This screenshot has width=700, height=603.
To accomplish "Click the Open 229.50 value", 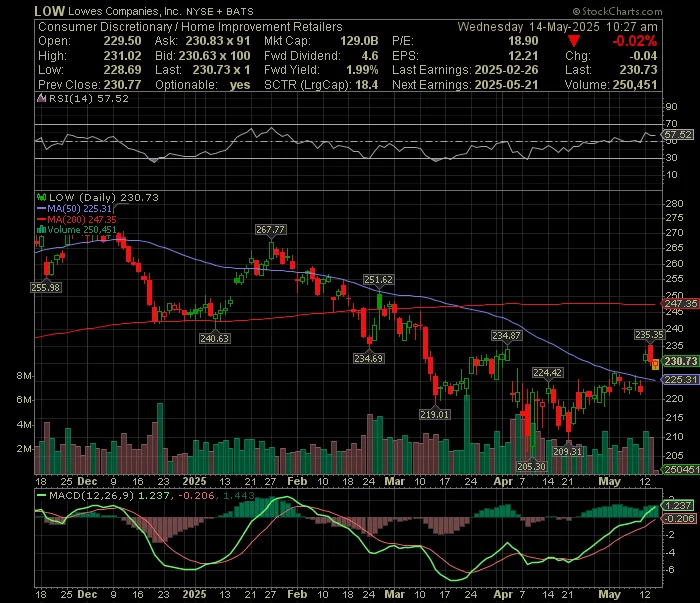I will pos(122,41).
